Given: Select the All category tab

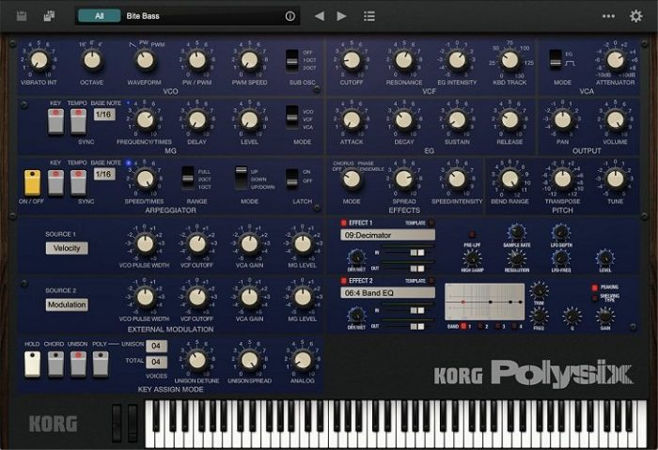Looking at the screenshot, I should [x=99, y=16].
